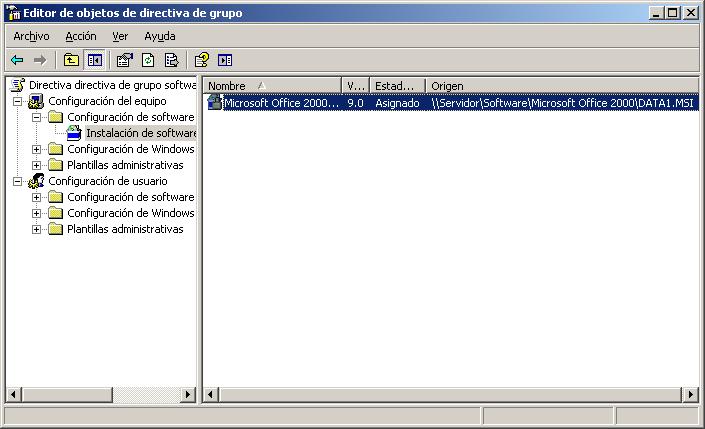
Task: Click the Help toolbar icon
Action: click(x=201, y=60)
